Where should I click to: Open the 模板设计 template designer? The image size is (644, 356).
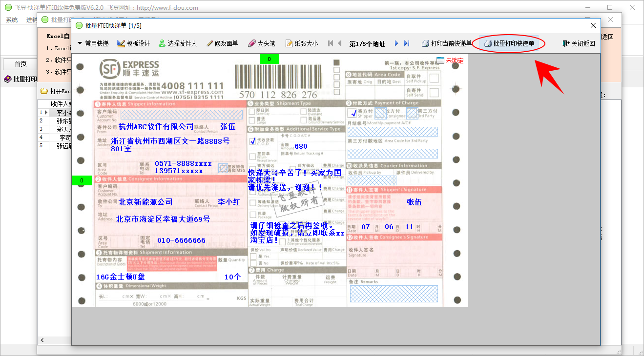click(x=133, y=43)
